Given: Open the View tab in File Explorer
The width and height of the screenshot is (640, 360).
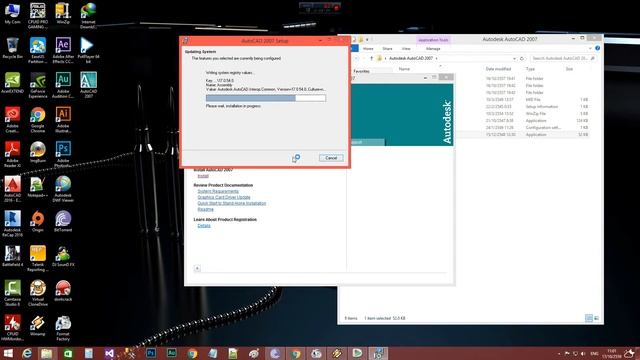Looking at the screenshot, I should (x=406, y=49).
